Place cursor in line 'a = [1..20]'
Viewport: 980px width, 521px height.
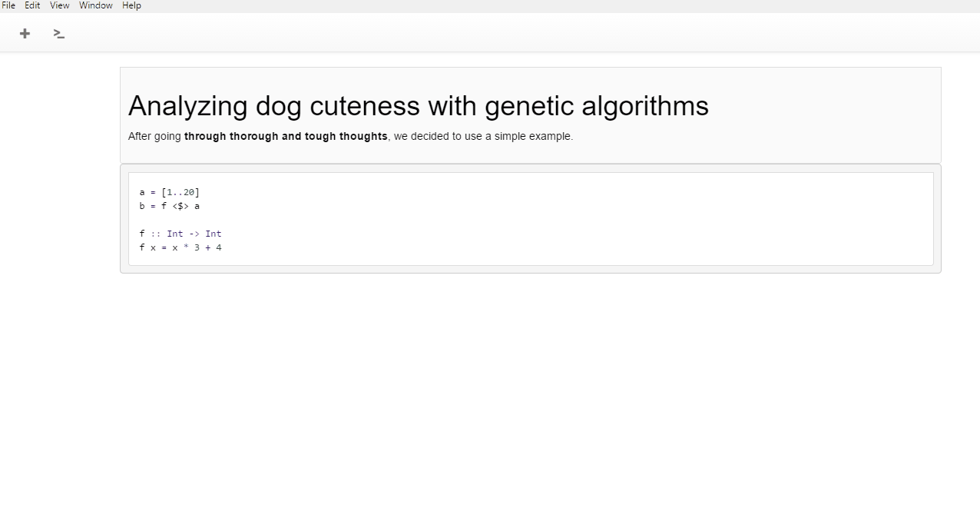pyautogui.click(x=169, y=192)
